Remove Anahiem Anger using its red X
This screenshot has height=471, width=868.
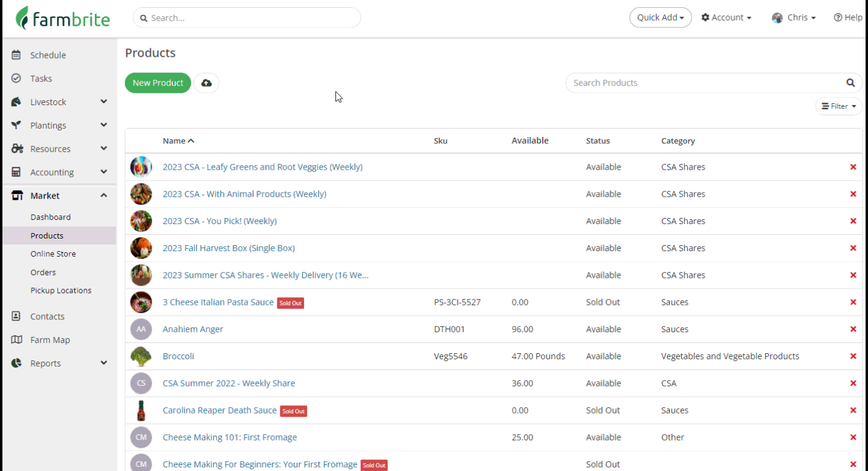point(853,329)
